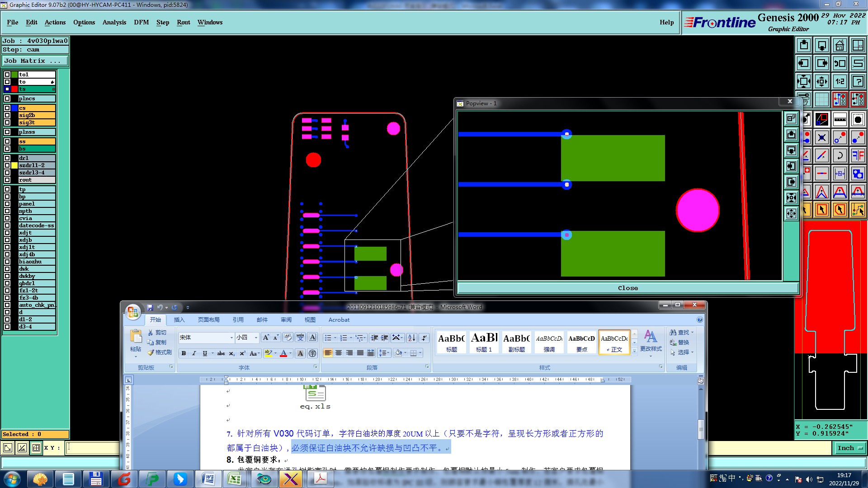Click the grid display icon
Screen dimensions: 868x488
(x=821, y=99)
